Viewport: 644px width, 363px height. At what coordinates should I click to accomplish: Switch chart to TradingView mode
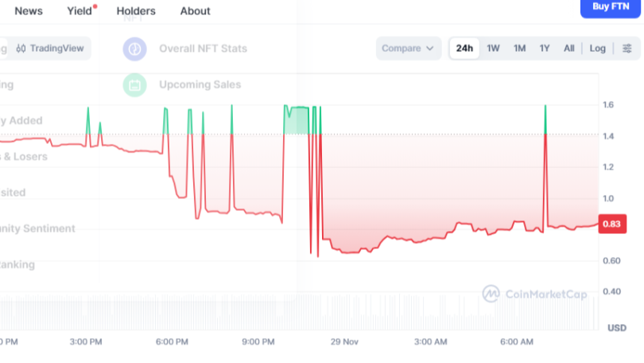pos(50,49)
